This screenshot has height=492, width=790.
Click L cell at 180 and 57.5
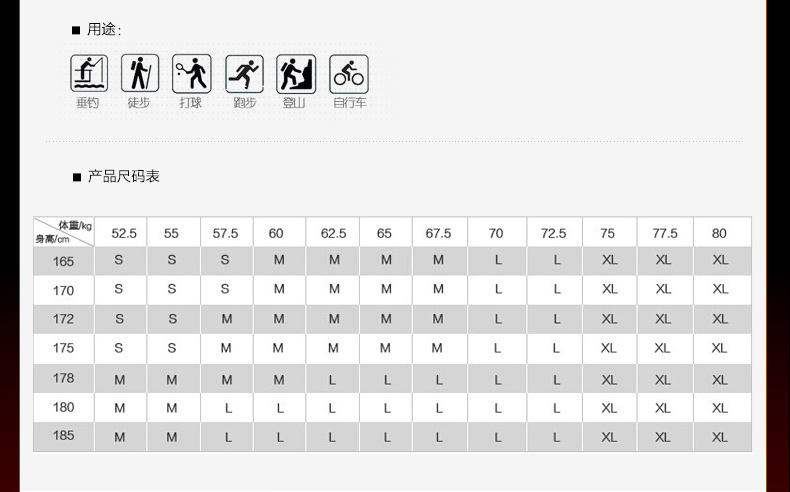[227, 408]
